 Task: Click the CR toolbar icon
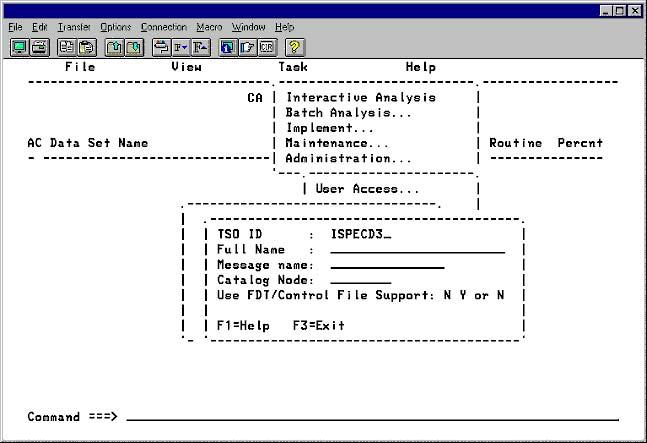(x=267, y=47)
